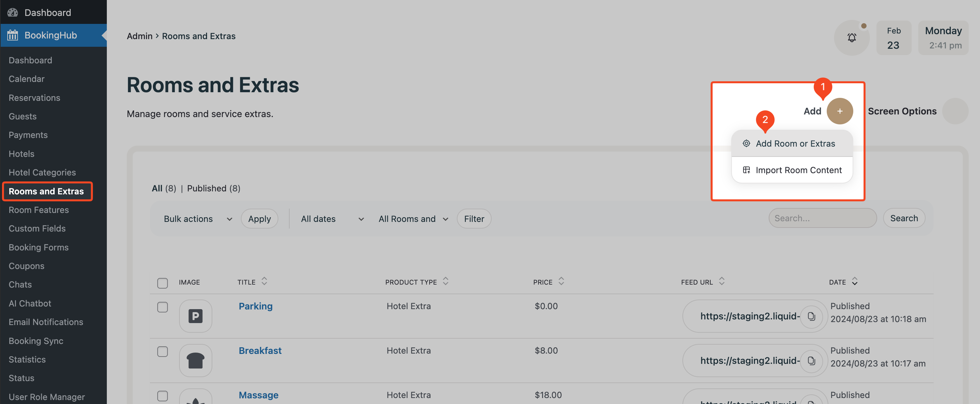
Task: Click the round plus Add button
Action: 839,111
